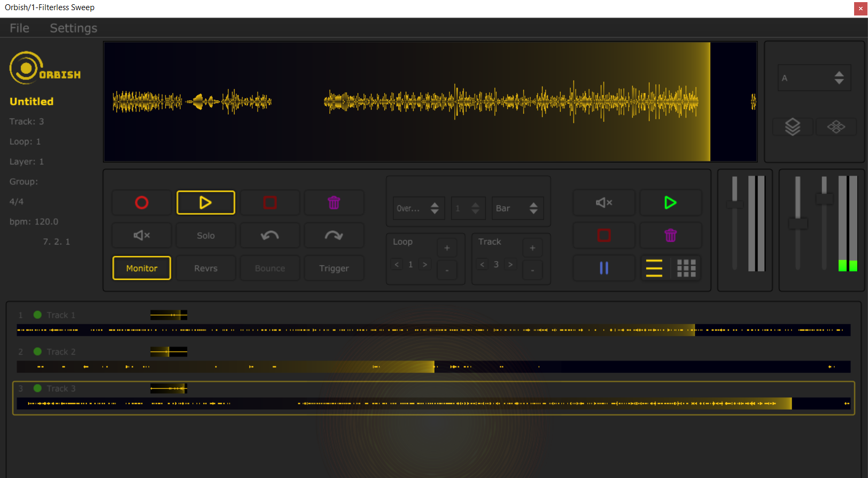Click the yellow play loop button

click(206, 203)
